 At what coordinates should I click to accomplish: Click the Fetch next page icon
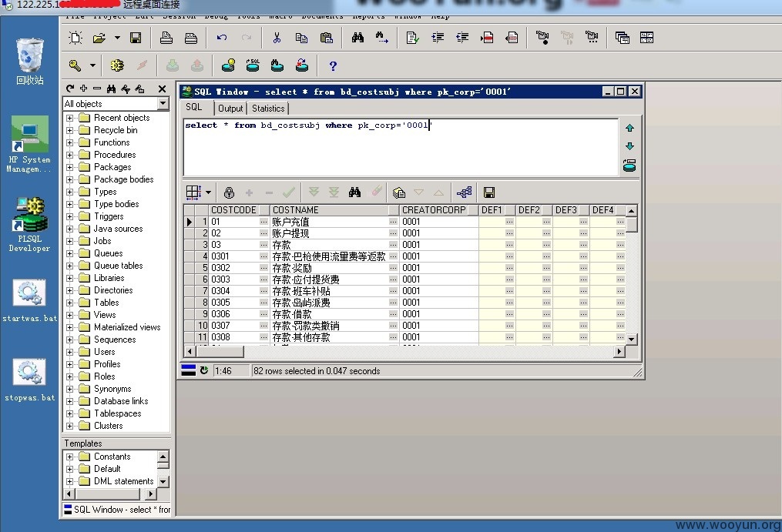pyautogui.click(x=314, y=192)
